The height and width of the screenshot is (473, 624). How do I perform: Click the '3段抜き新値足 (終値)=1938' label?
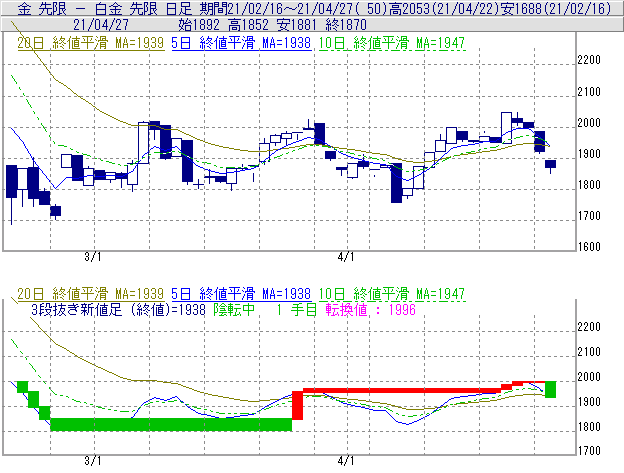pyautogui.click(x=118, y=309)
